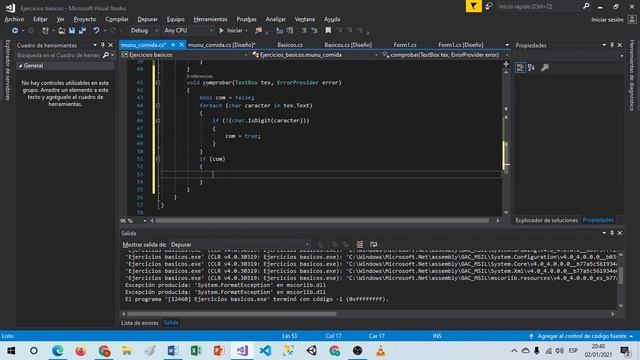Click the split editor handle above scrollbar
The height and width of the screenshot is (360, 640).
(506, 64)
